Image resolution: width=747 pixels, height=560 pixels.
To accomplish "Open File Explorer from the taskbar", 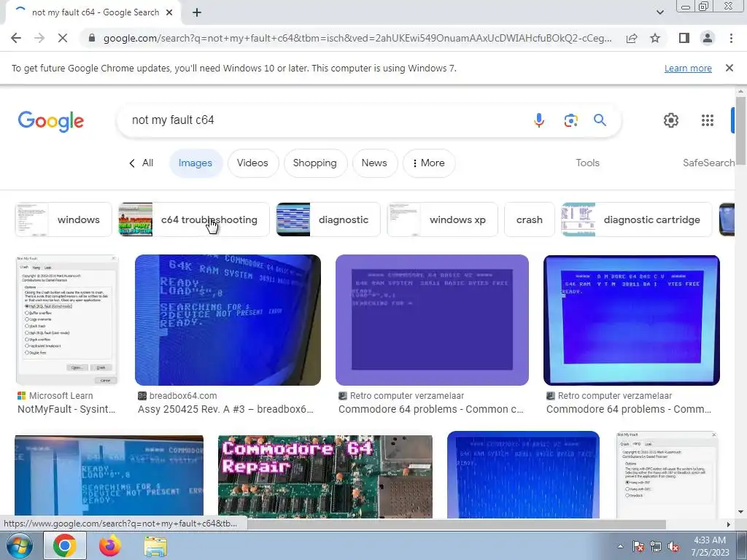I will (155, 547).
